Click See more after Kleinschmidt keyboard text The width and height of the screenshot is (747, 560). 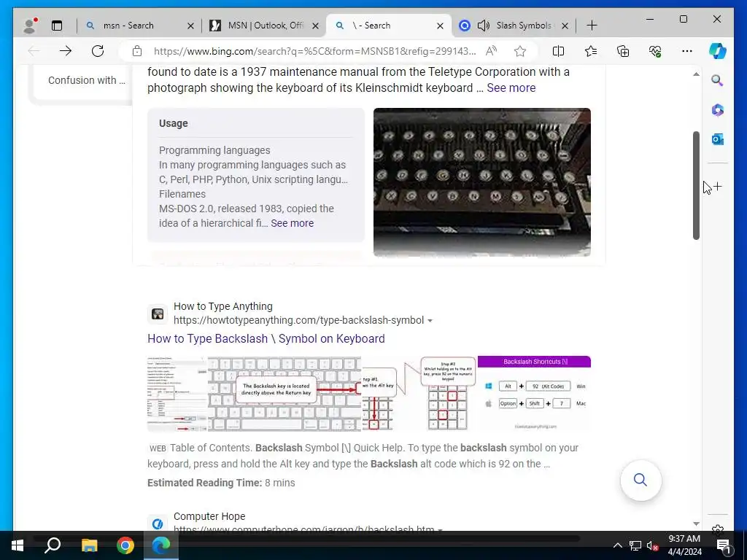[511, 88]
